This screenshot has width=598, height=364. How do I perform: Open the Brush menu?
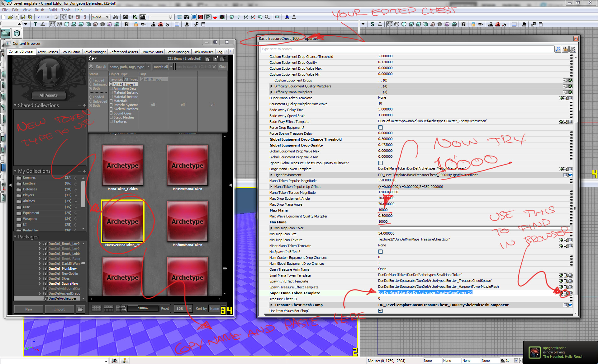coord(40,10)
